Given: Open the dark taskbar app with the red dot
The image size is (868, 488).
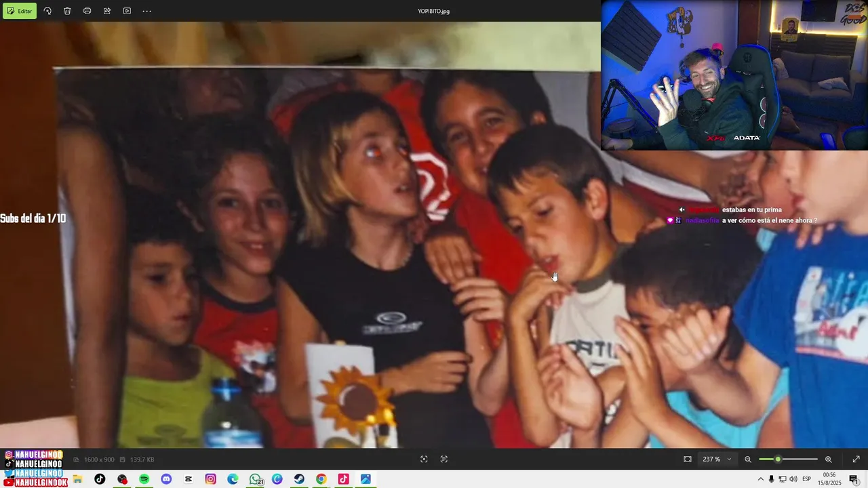Looking at the screenshot, I should tap(122, 479).
